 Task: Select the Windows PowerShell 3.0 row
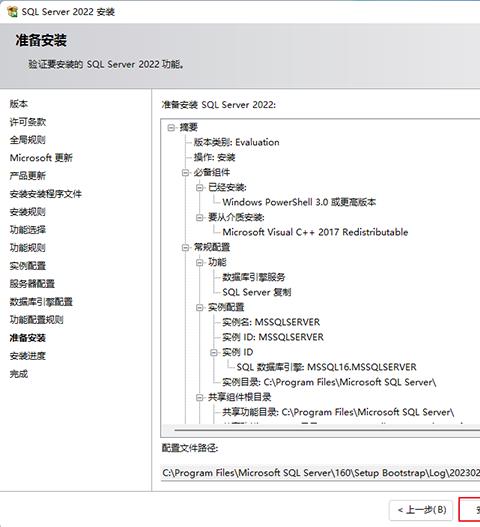299,202
